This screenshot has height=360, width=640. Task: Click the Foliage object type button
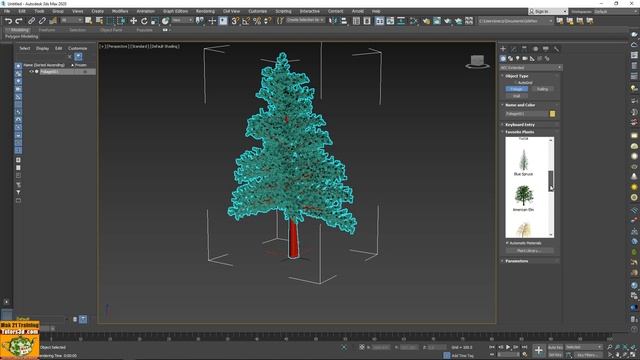(x=516, y=89)
